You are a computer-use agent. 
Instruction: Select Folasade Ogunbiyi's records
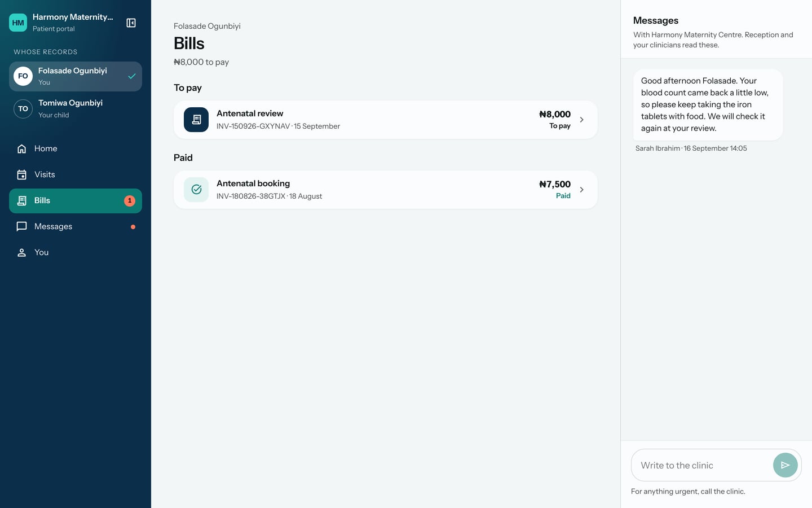tap(76, 76)
